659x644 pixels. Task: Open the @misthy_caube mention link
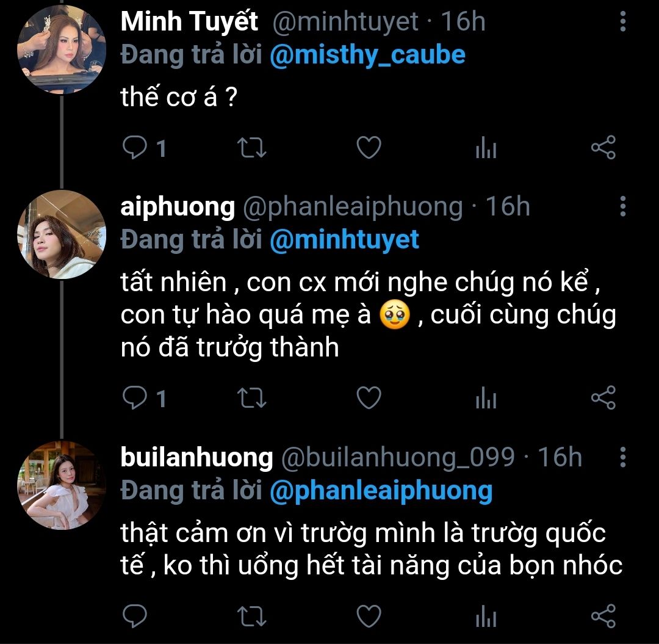pos(367,55)
